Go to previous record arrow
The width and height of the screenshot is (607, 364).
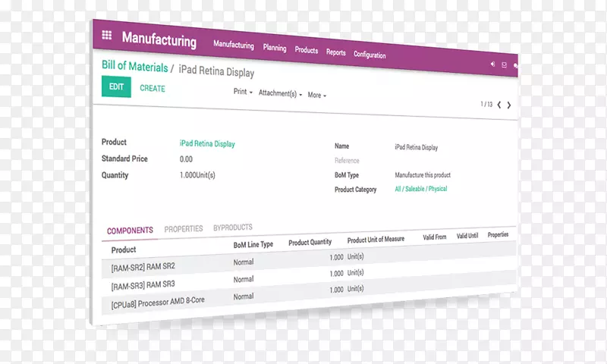pos(498,105)
